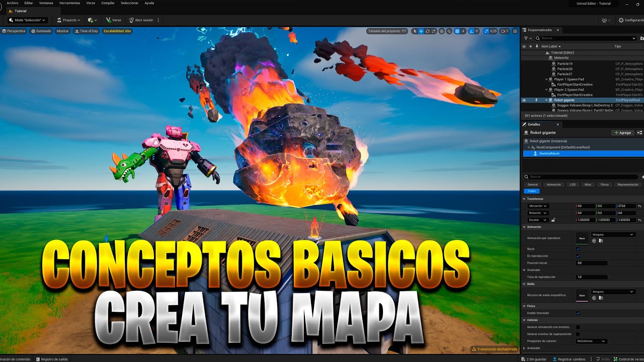Viewport: 644px width, 362px height.
Task: Open the Archivo menu
Action: click(13, 3)
